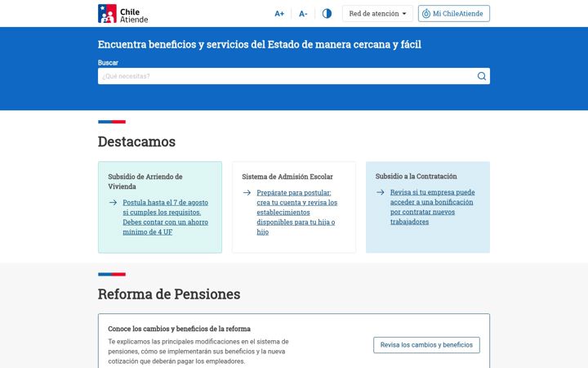
Task: Select the arrow icon under Subsidio a la Contratación
Action: pos(381,192)
